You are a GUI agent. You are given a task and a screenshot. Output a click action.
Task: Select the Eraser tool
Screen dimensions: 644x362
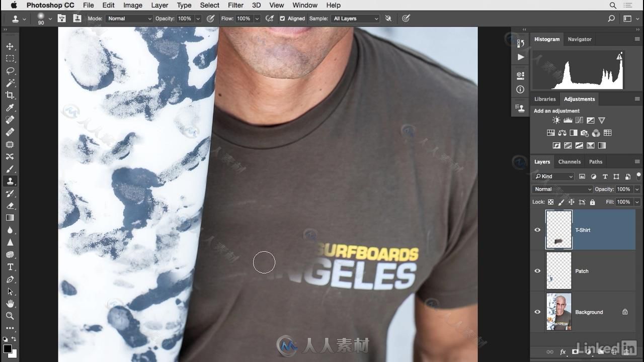[x=10, y=206]
